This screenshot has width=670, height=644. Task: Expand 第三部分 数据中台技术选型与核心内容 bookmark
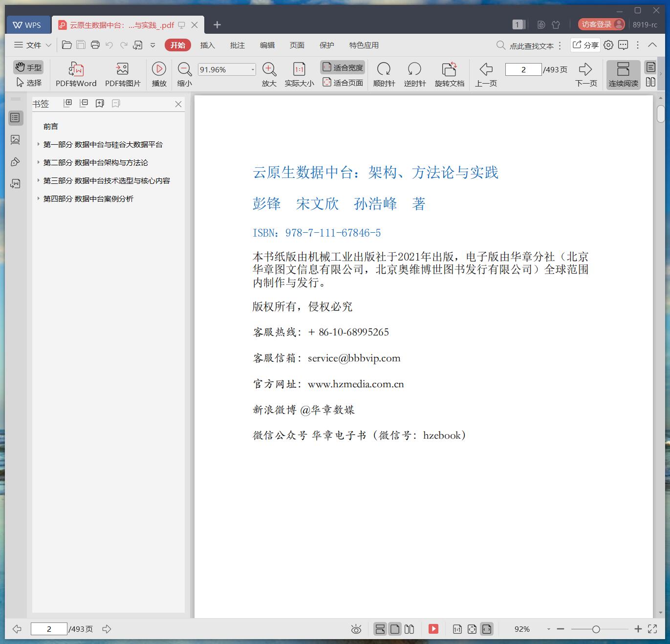click(x=39, y=180)
